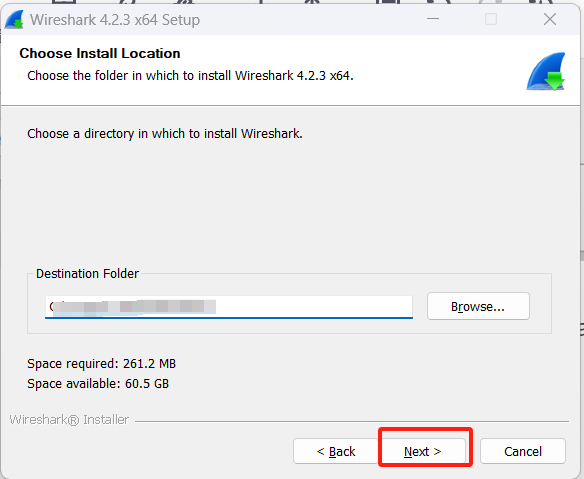Viewport: 584px width, 479px height.
Task: Click the Space available 60.5 GB text
Action: coord(98,384)
